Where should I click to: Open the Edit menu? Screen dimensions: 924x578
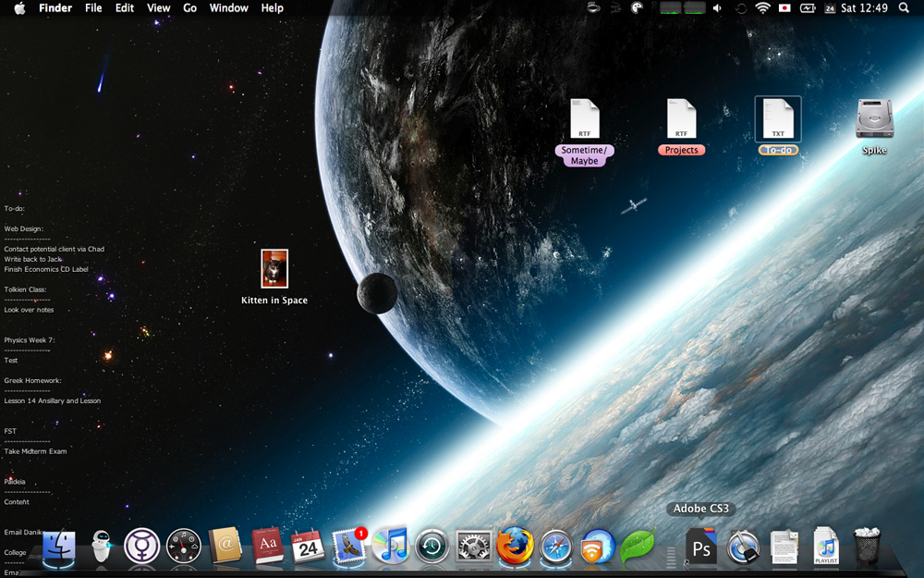point(125,8)
